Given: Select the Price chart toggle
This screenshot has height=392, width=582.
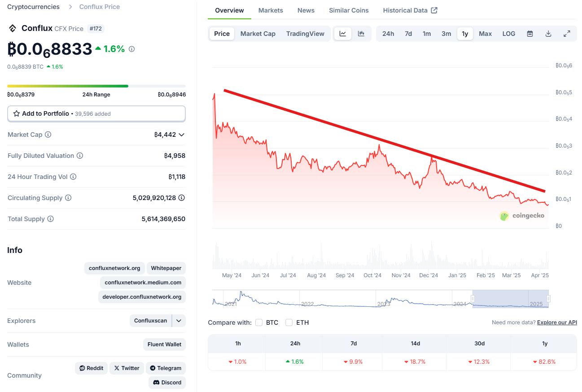Looking at the screenshot, I should [222, 34].
